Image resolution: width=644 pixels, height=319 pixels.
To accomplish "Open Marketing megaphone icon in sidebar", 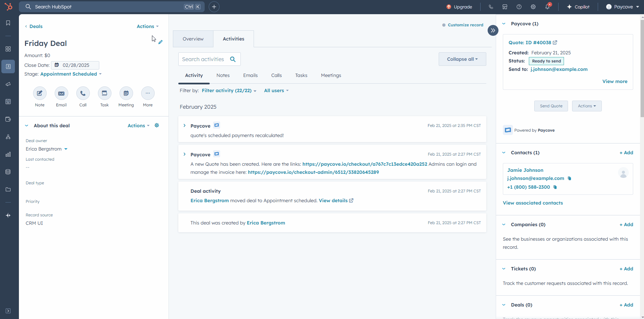I will pos(8,84).
